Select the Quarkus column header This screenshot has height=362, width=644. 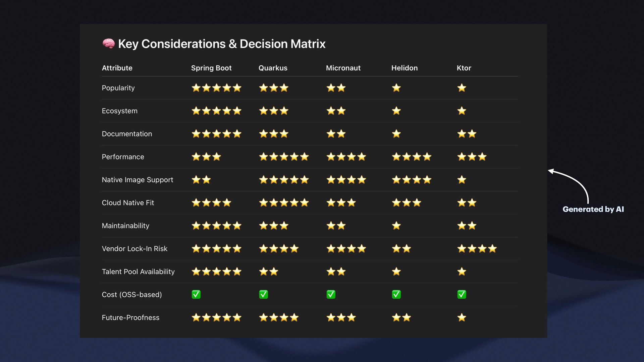273,68
